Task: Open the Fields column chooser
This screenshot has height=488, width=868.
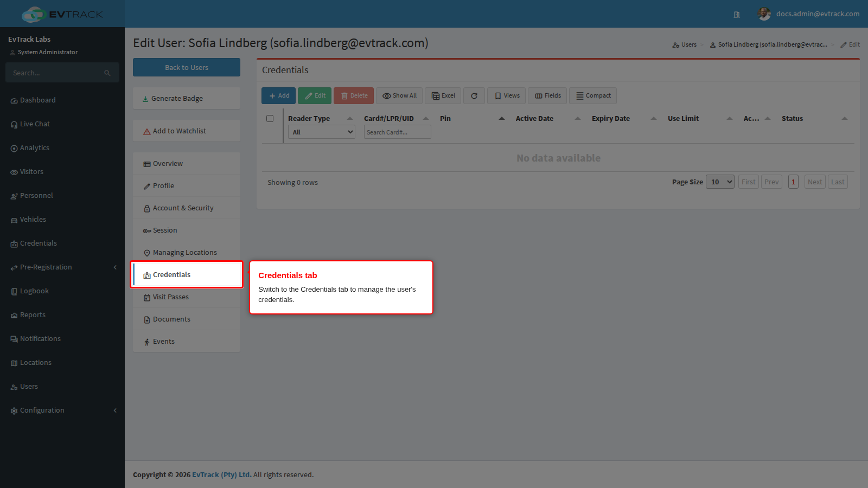Action: (548, 96)
